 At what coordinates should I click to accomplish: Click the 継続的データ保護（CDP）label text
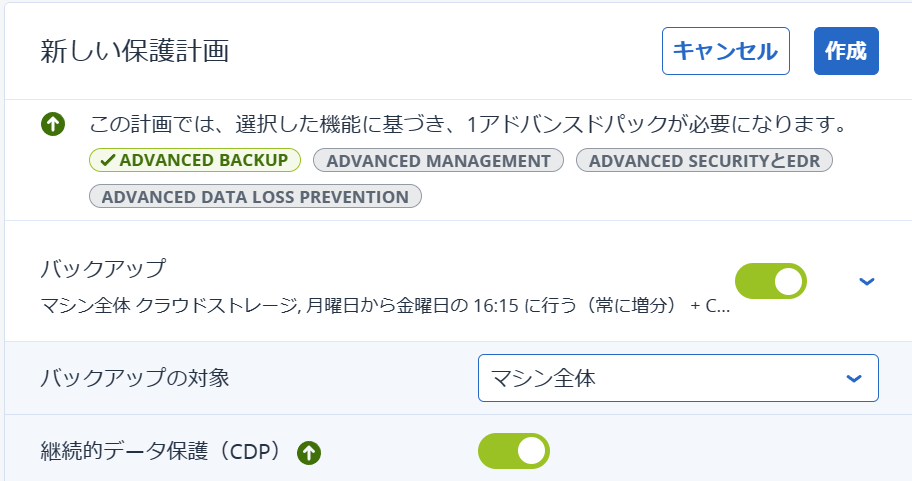[x=163, y=451]
